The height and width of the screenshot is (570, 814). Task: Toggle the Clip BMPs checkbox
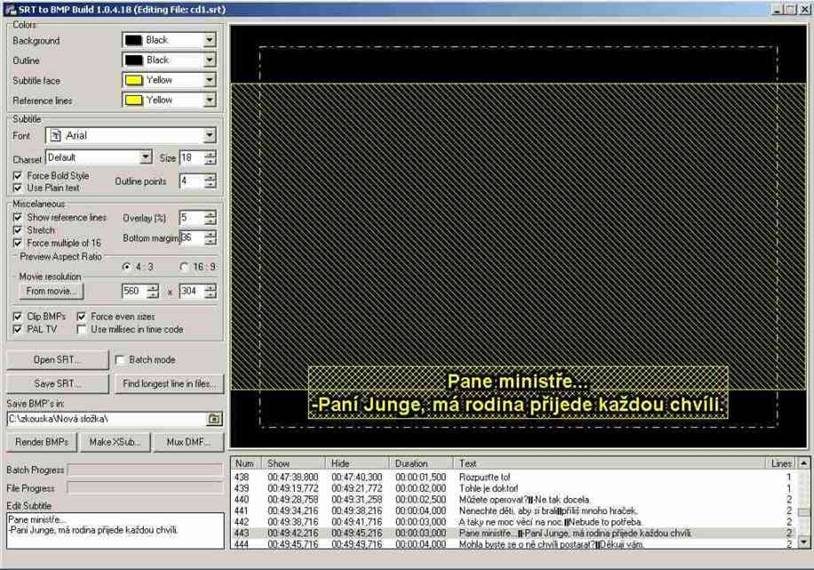[x=17, y=316]
